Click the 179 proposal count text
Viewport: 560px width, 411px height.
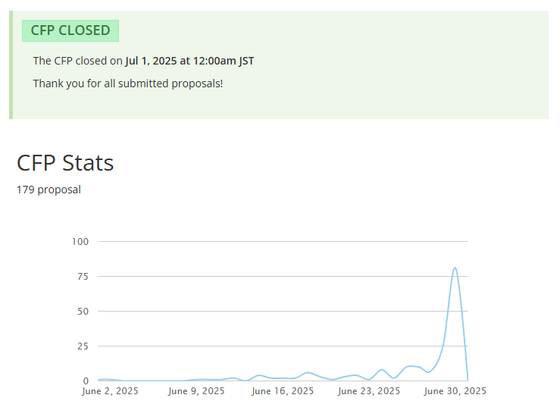click(x=49, y=190)
